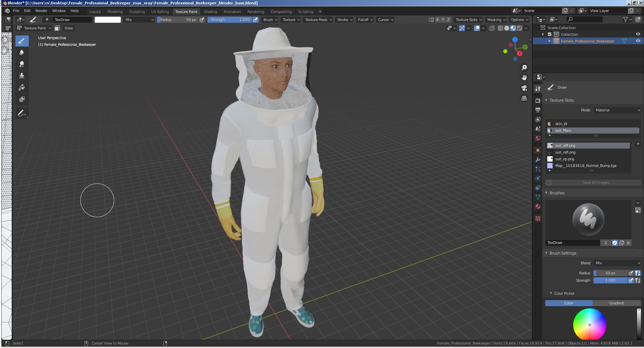Toggle Y axis symmetry
This screenshot has height=348, width=644.
(x=443, y=20)
